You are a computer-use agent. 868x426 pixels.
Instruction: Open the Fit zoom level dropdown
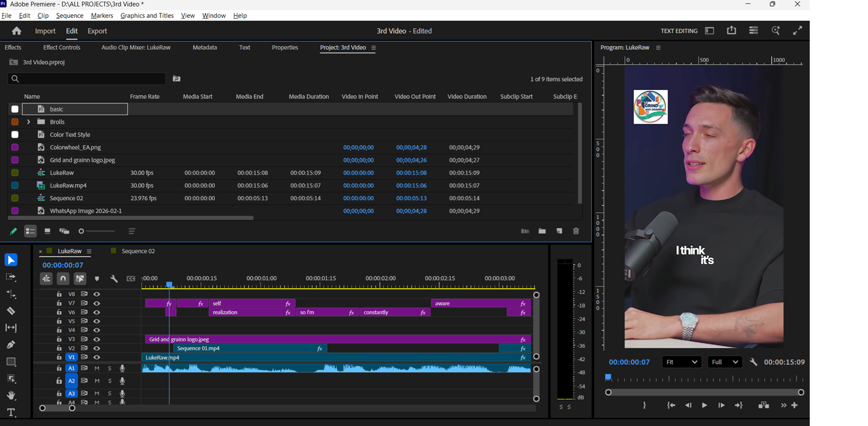pos(681,362)
